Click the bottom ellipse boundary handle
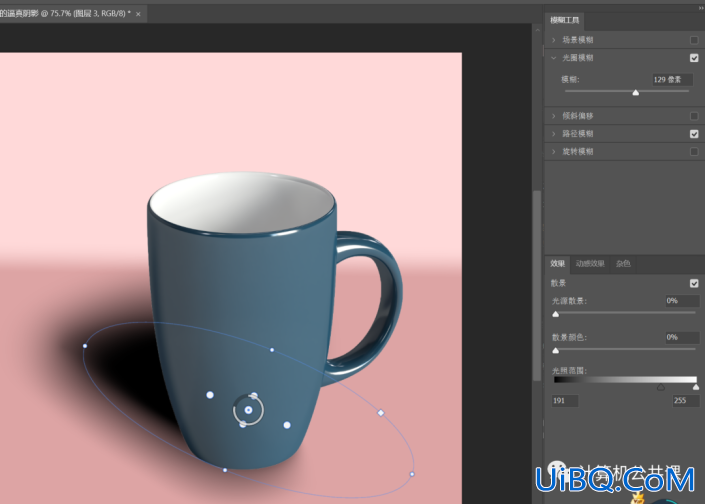The width and height of the screenshot is (705, 504). click(225, 470)
